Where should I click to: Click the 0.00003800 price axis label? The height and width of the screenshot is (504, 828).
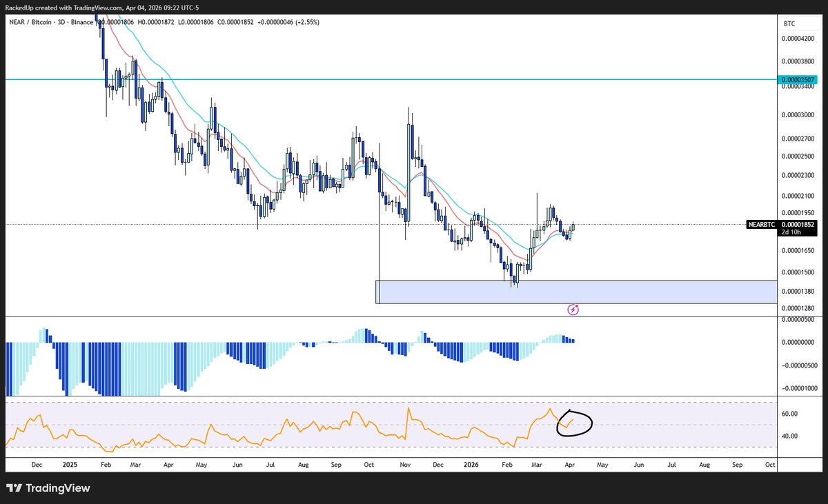coord(797,61)
